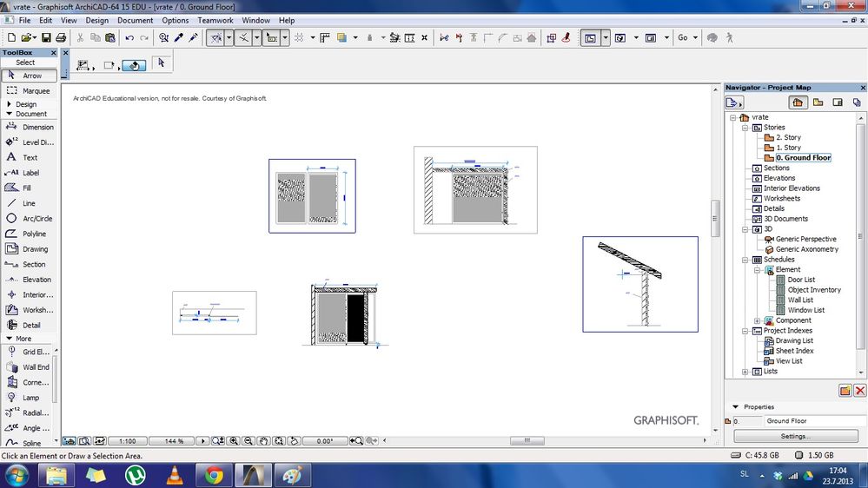Viewport: 868px width, 488px height.
Task: Open the Document menu
Action: 135,21
